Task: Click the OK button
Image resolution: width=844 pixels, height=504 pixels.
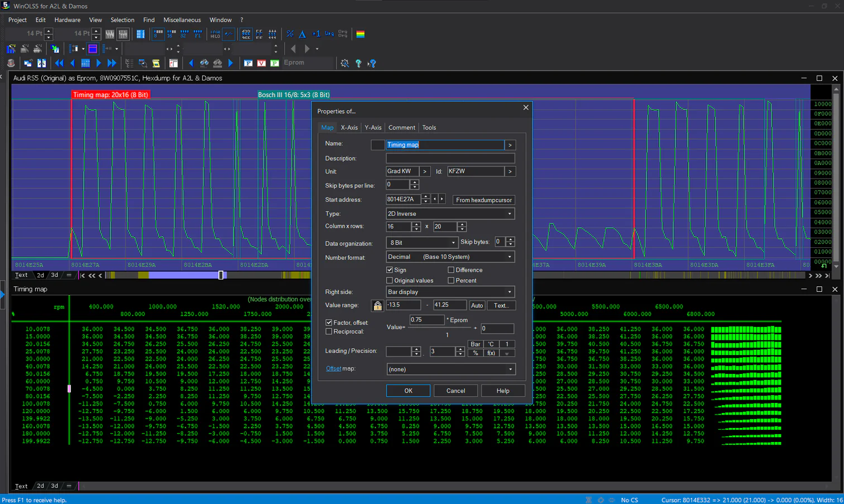Action: coord(409,391)
